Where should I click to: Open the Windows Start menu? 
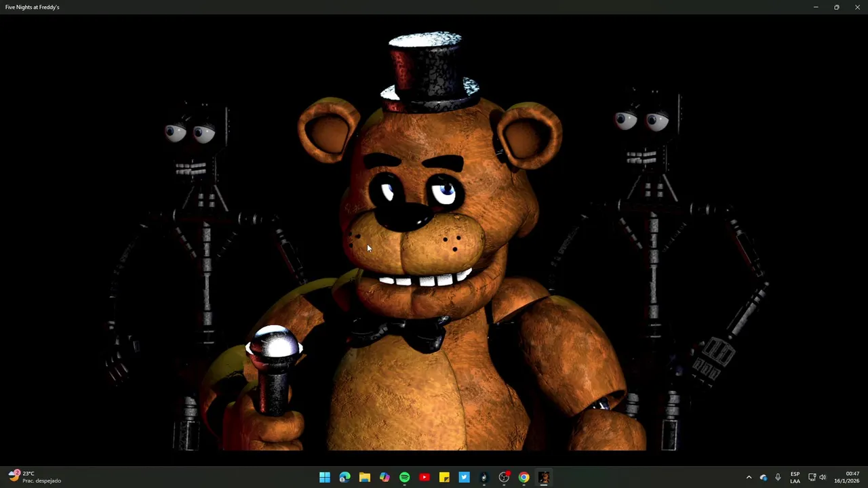pyautogui.click(x=325, y=477)
